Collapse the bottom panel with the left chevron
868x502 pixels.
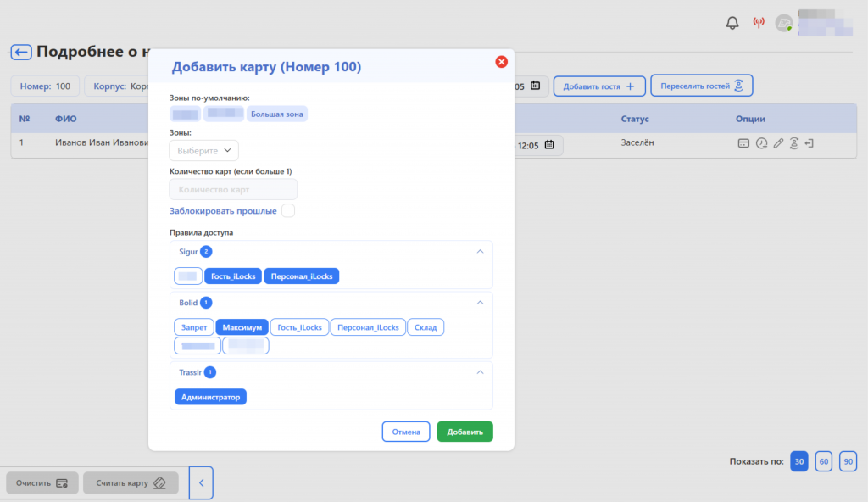201,483
